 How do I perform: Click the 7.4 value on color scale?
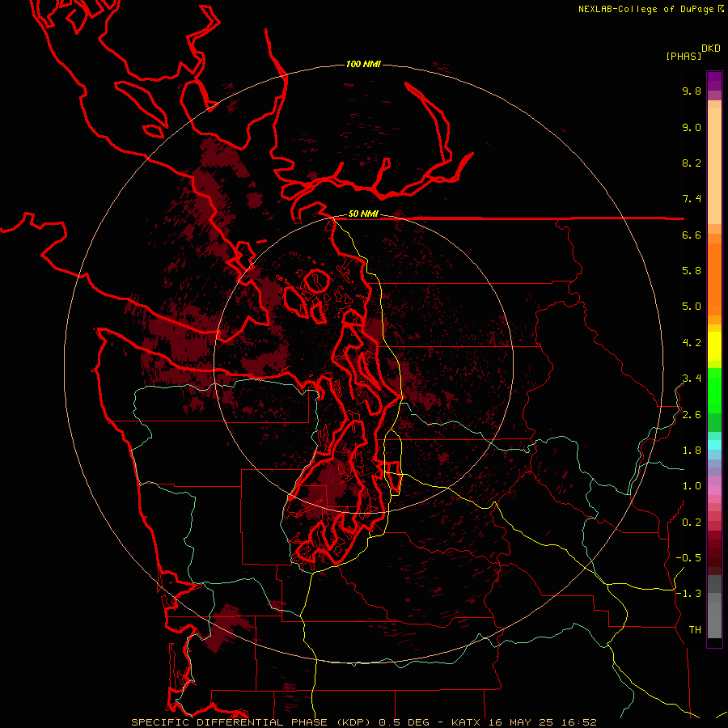pyautogui.click(x=692, y=199)
